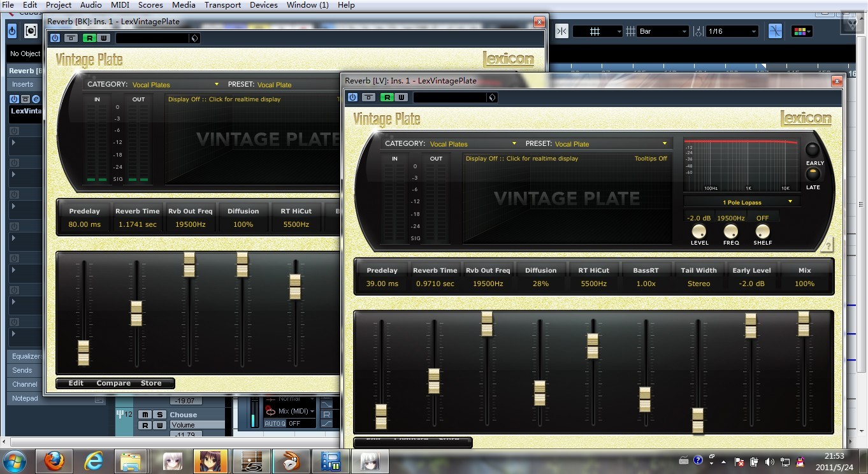This screenshot has width=868, height=474.
Task: Open preset manager diamond icon in Reverb [BK]
Action: (194, 38)
